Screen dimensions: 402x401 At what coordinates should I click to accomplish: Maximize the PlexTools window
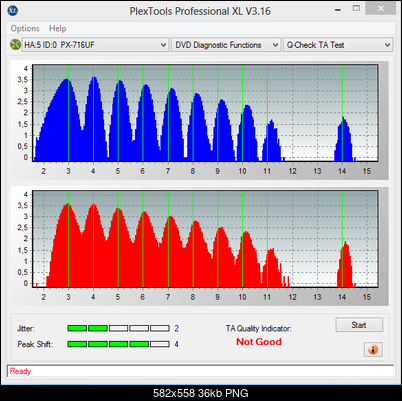pyautogui.click(x=356, y=9)
